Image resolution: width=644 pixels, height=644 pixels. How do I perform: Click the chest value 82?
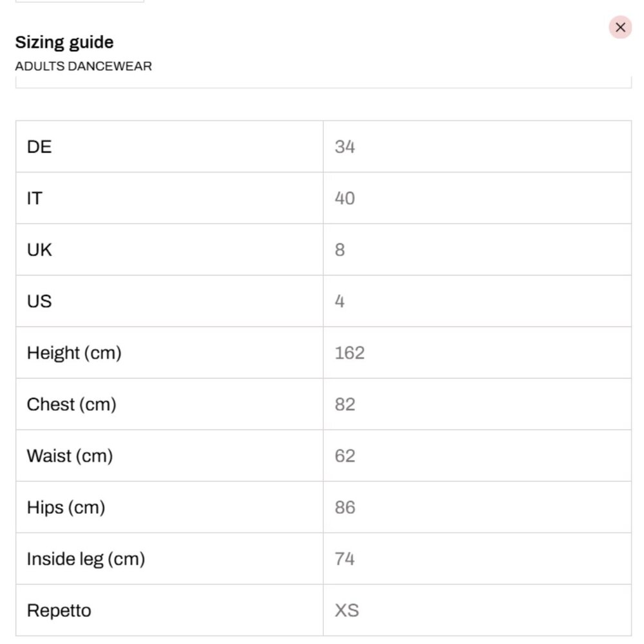[345, 404]
